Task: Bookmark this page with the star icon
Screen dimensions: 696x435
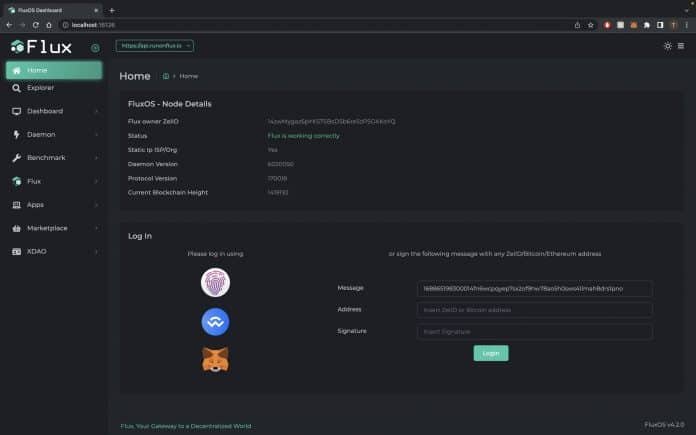Action: pos(591,24)
